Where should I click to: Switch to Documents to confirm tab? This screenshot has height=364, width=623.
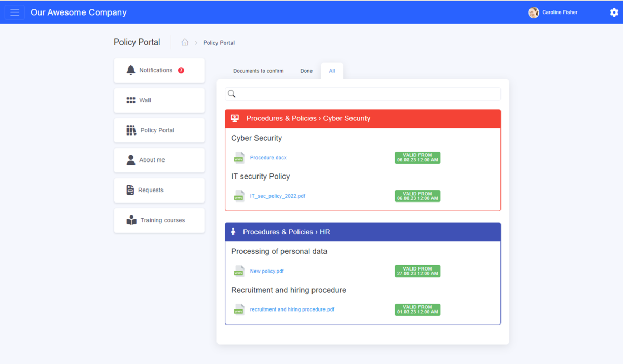click(259, 71)
